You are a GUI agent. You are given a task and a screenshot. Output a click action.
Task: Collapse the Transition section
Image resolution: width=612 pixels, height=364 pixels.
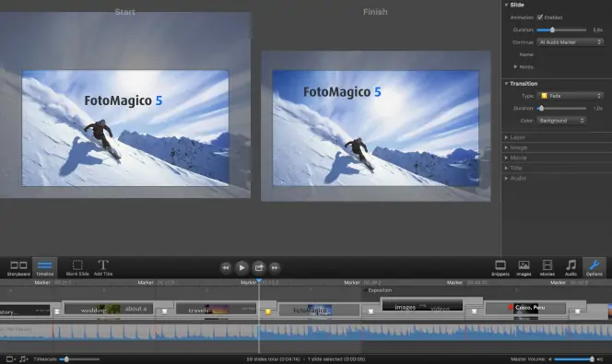pos(506,84)
